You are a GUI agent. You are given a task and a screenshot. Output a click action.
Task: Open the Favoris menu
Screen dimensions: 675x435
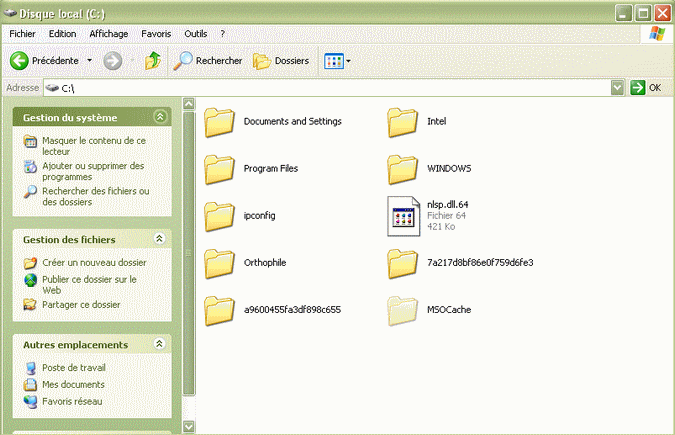click(156, 34)
